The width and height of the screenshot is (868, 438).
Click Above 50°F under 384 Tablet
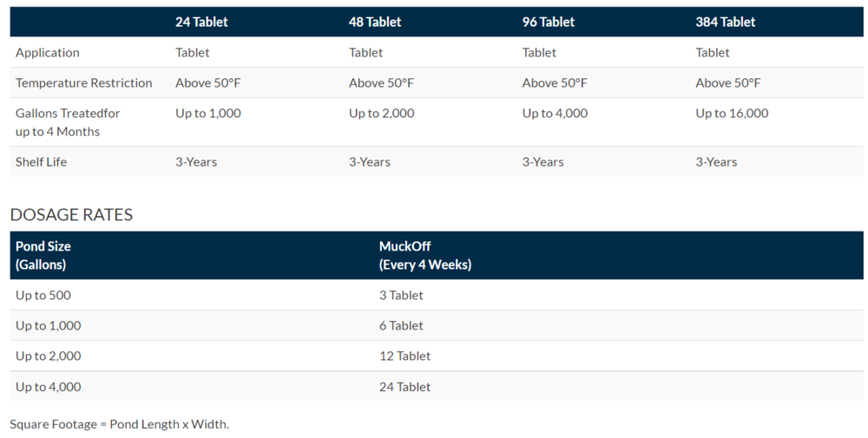[728, 83]
